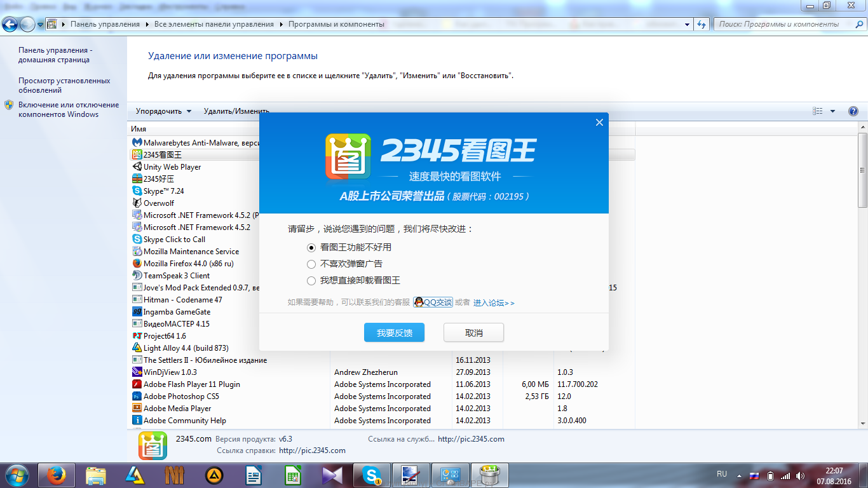The image size is (868, 488).
Task: Select 看图王功能不好用 radio option
Action: coord(311,247)
